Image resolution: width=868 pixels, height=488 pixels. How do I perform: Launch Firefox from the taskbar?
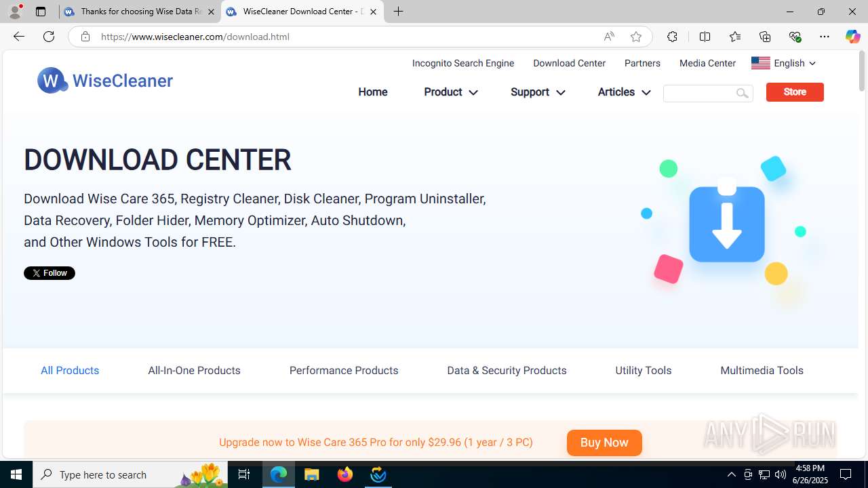pos(345,474)
